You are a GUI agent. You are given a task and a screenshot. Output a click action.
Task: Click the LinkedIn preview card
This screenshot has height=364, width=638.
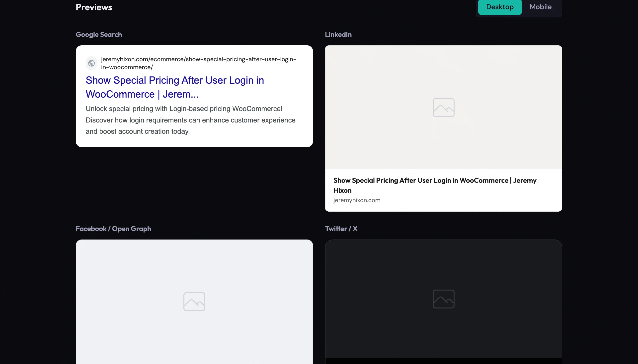pos(443,128)
